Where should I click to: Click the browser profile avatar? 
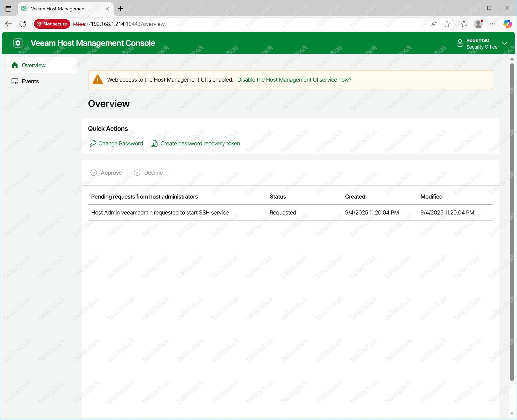click(x=478, y=24)
